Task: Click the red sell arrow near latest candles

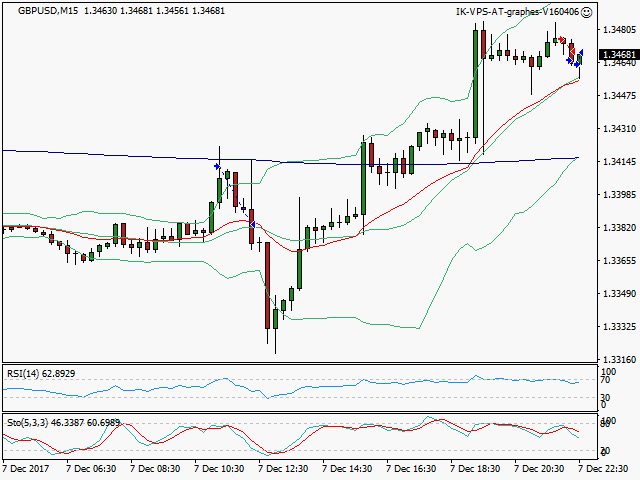Action: pos(562,40)
